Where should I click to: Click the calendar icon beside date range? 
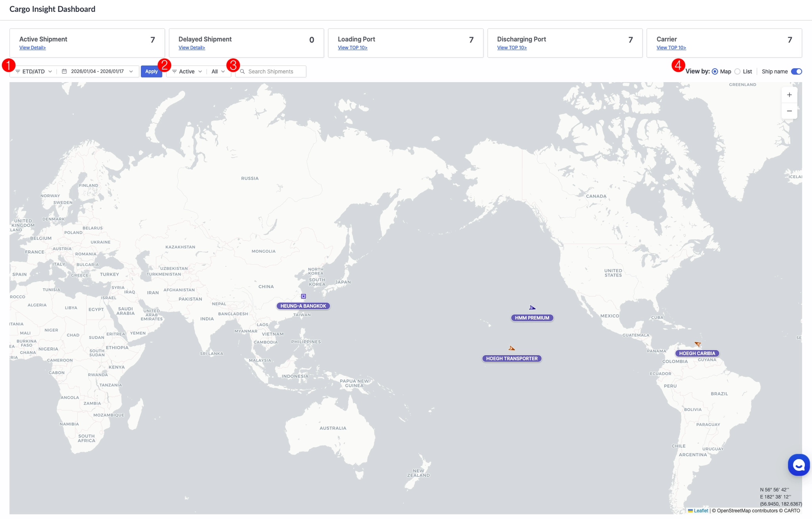pos(64,71)
